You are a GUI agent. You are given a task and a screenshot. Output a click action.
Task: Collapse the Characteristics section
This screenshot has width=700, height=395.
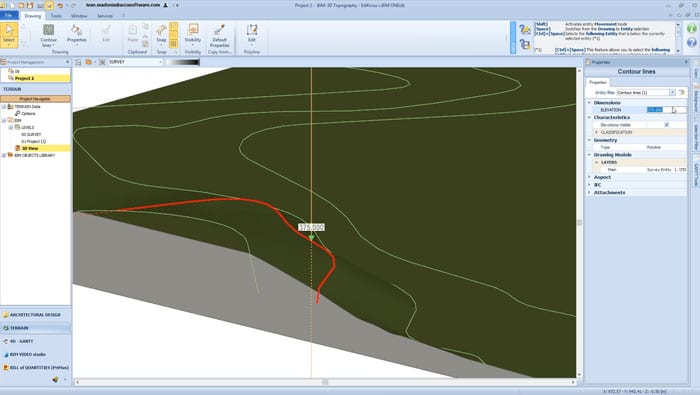(589, 117)
